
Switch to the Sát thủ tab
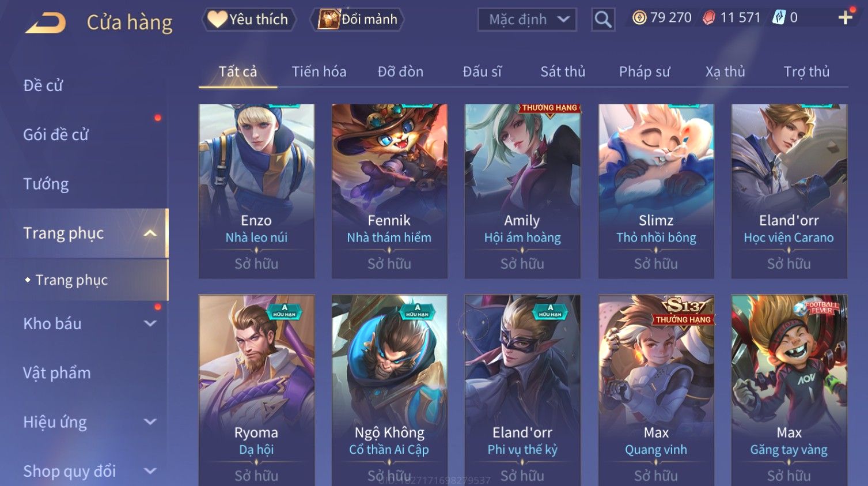tap(562, 71)
